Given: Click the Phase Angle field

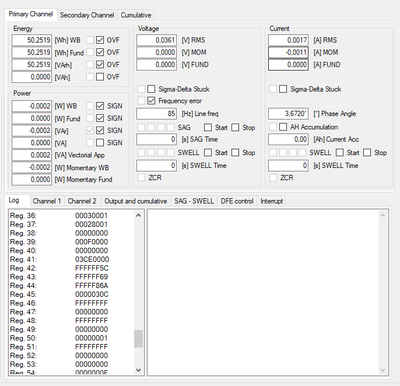Looking at the screenshot, I should point(288,114).
